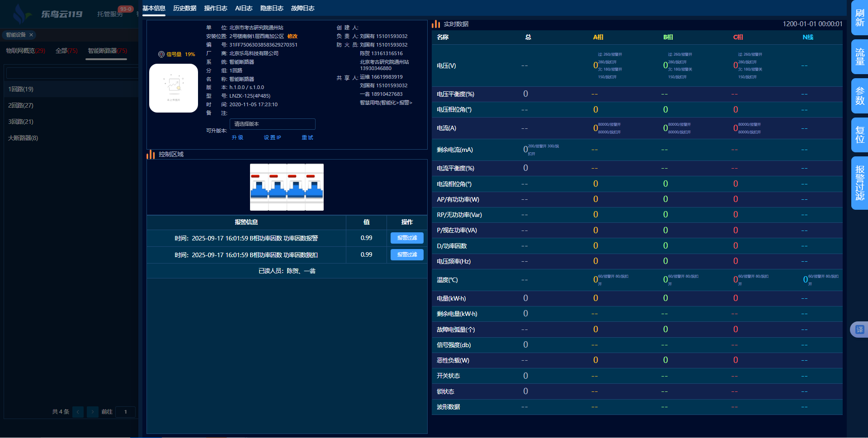Click the 修改 link next to install location
868x438 pixels.
pos(292,36)
